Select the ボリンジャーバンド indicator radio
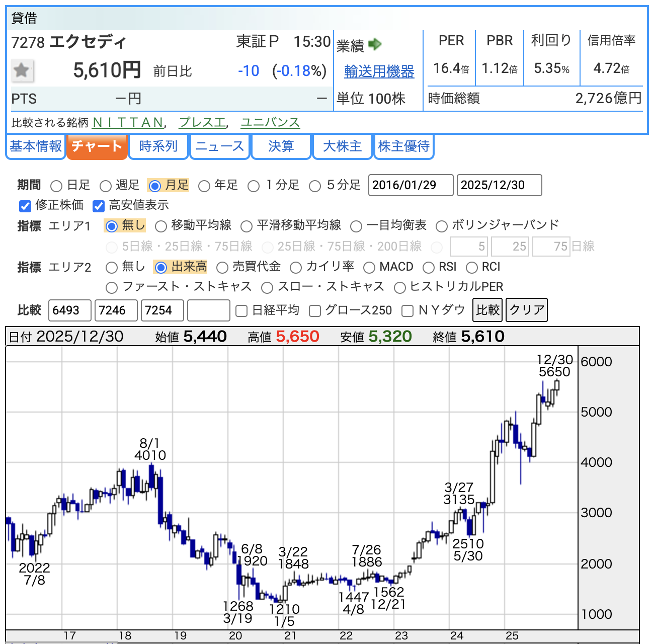The height and width of the screenshot is (644, 653). [442, 226]
